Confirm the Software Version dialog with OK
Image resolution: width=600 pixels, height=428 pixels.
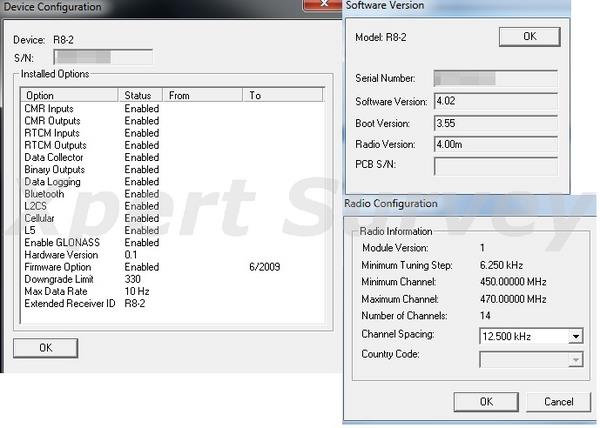529,36
